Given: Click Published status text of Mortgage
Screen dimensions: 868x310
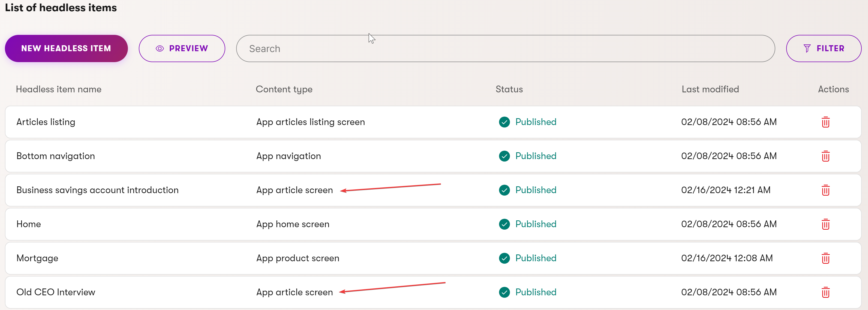Looking at the screenshot, I should [536, 258].
